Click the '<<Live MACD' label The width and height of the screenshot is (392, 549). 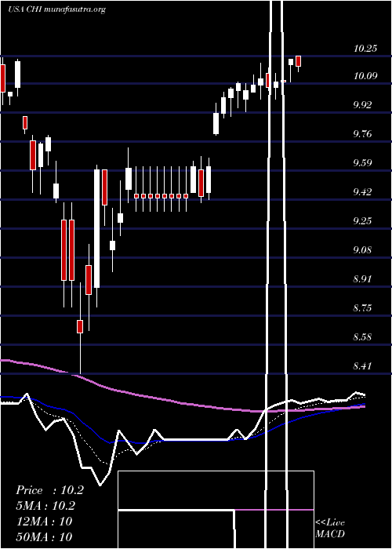pyautogui.click(x=330, y=529)
